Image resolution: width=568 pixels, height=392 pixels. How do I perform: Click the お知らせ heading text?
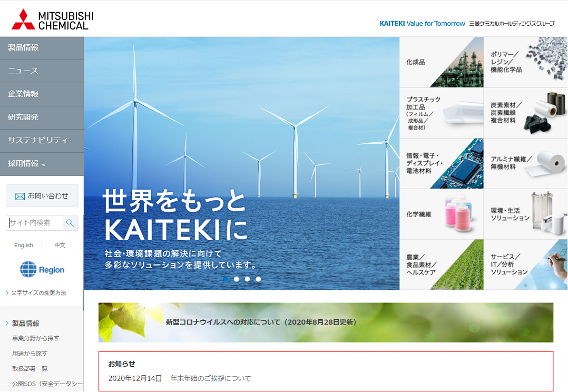[122, 364]
